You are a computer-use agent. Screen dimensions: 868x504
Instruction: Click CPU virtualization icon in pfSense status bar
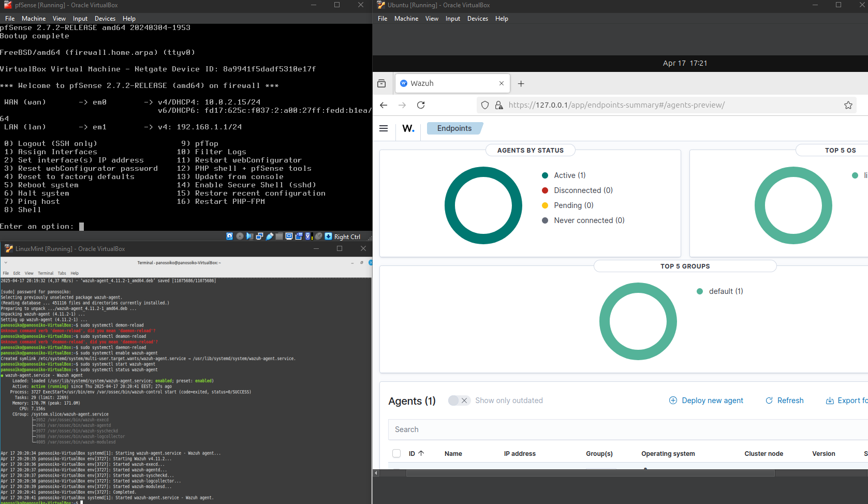coord(309,236)
